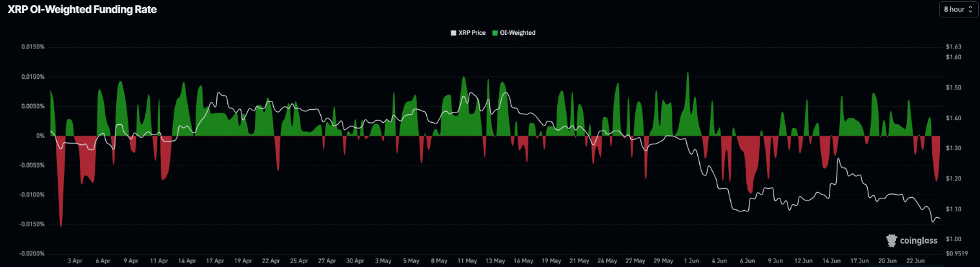Click the 14 Jun date label
Image resolution: width=980 pixels, height=267 pixels.
point(832,261)
